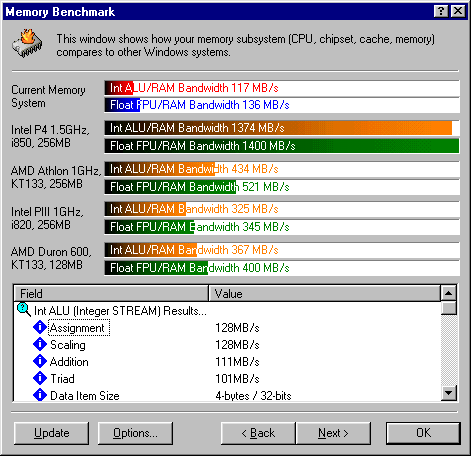Click the Intel P4 Float FPU bandwidth bar

(282, 146)
